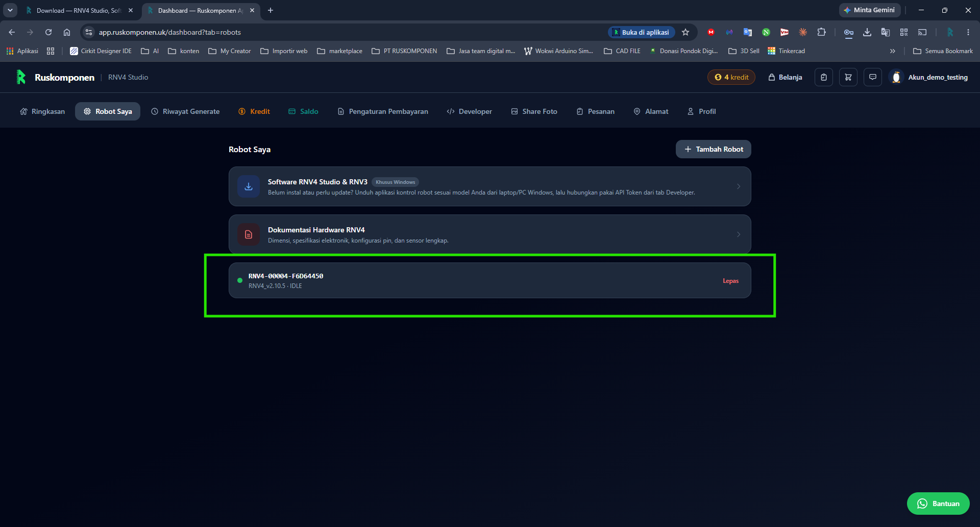This screenshot has width=980, height=527.
Task: Switch to Riwayat Generate tab
Action: click(x=185, y=111)
